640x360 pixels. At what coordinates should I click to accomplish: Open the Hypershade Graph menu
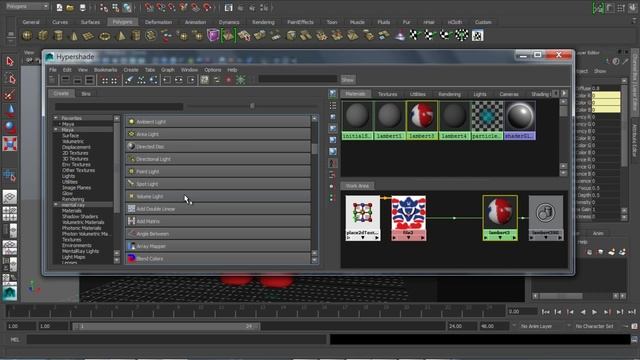[x=167, y=70]
